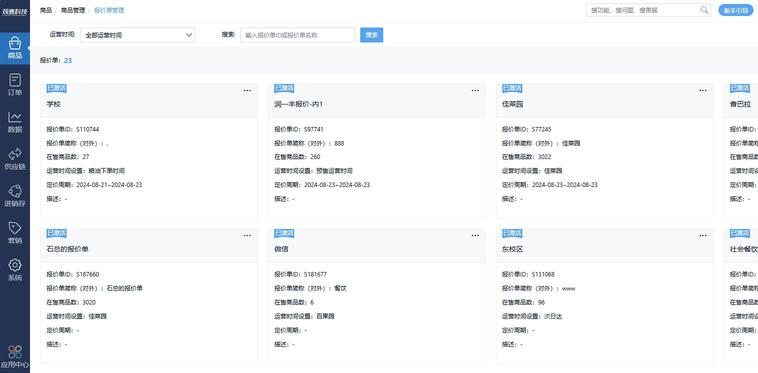Click the blue 新手引导 pill button

[736, 10]
